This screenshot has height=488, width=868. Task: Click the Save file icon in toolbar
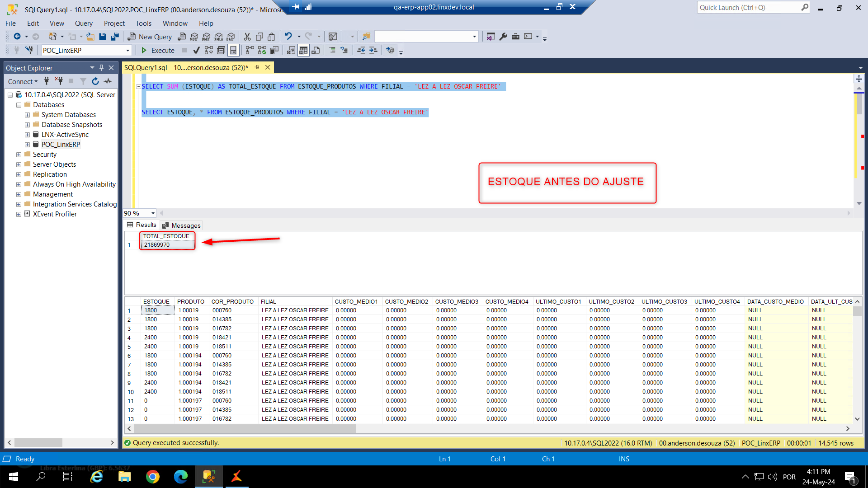tap(103, 37)
